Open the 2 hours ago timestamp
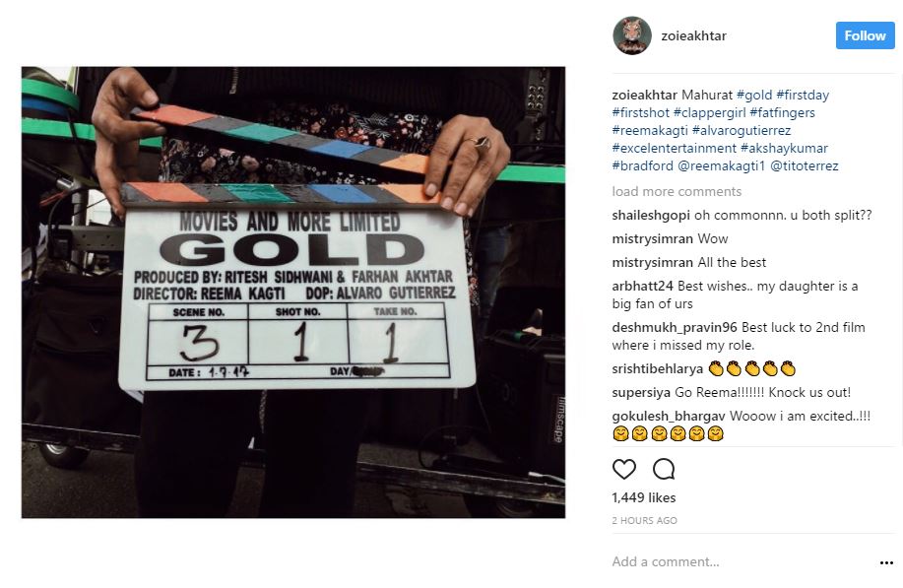 coord(644,521)
